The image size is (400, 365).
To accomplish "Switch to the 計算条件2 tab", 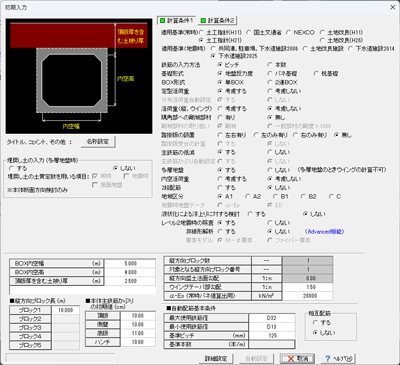I will (218, 21).
